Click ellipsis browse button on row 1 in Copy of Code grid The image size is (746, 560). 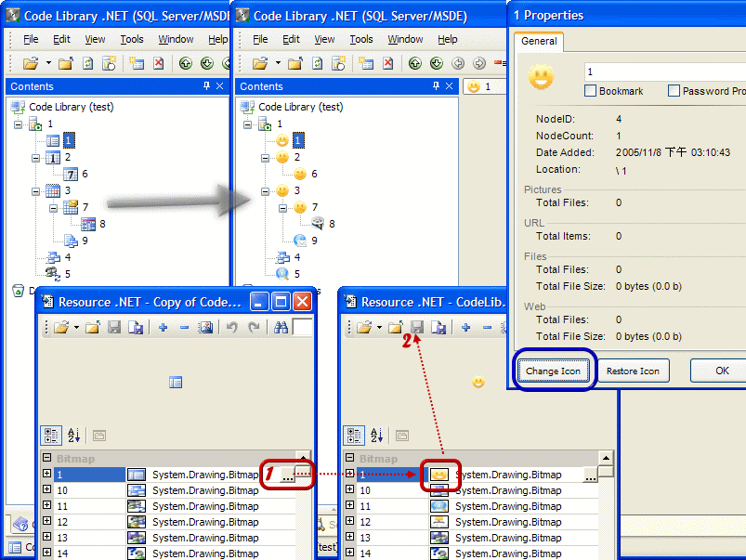pos(288,475)
